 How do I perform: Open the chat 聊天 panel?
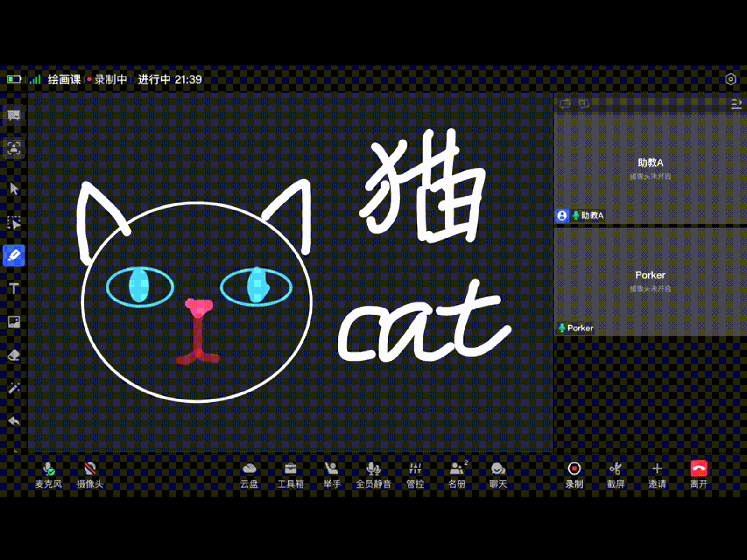[498, 475]
